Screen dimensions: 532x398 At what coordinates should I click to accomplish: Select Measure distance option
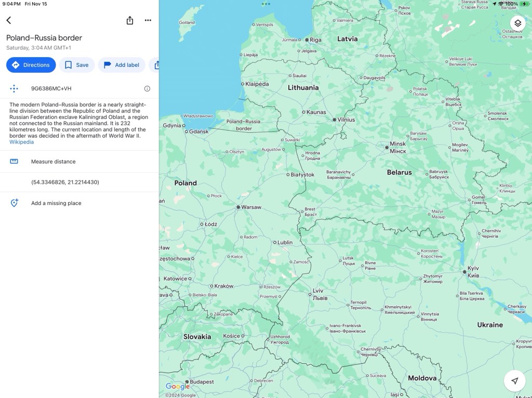[53, 161]
